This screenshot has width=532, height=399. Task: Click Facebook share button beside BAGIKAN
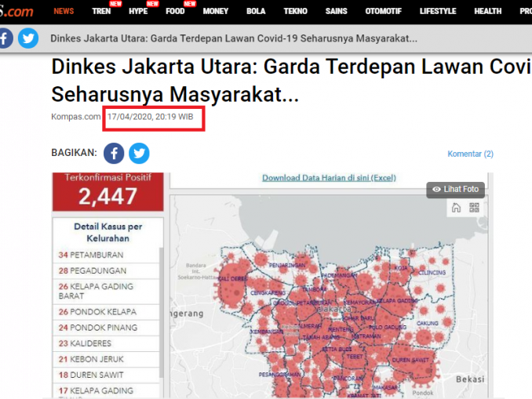click(x=114, y=153)
